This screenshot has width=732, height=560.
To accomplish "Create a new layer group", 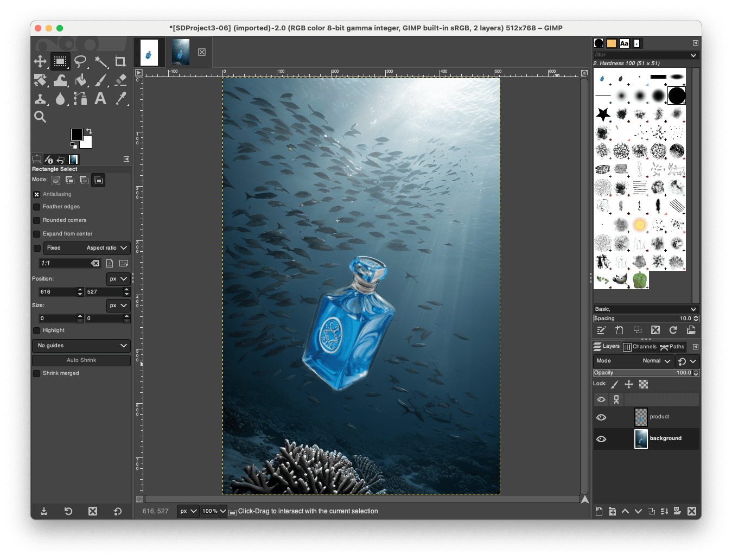I will coord(612,511).
